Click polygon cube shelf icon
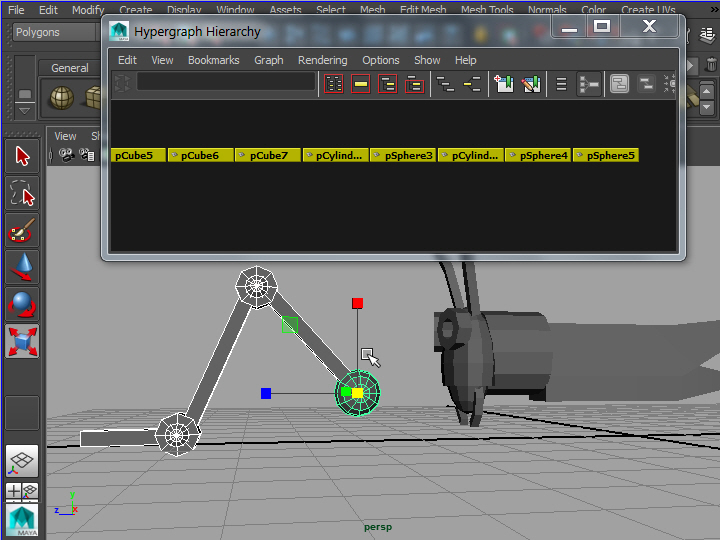This screenshot has height=540, width=720. click(x=93, y=98)
